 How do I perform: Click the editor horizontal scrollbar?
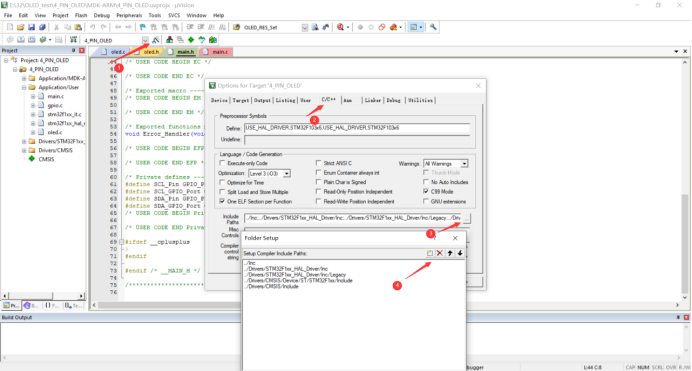tap(385, 305)
